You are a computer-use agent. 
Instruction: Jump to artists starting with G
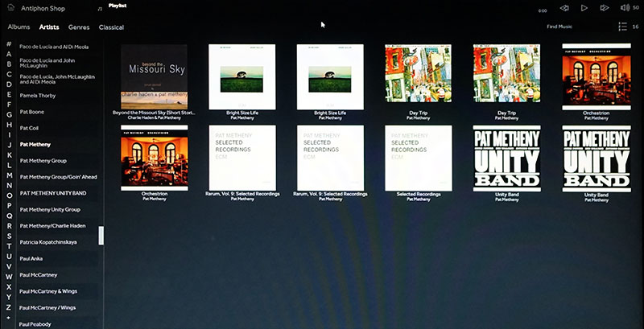(x=9, y=114)
